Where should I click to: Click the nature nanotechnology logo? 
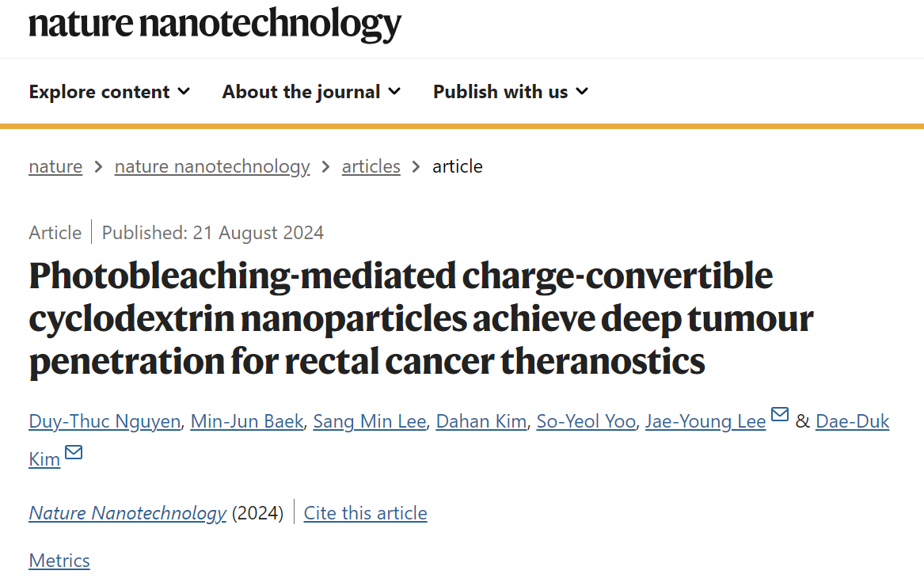(x=215, y=25)
